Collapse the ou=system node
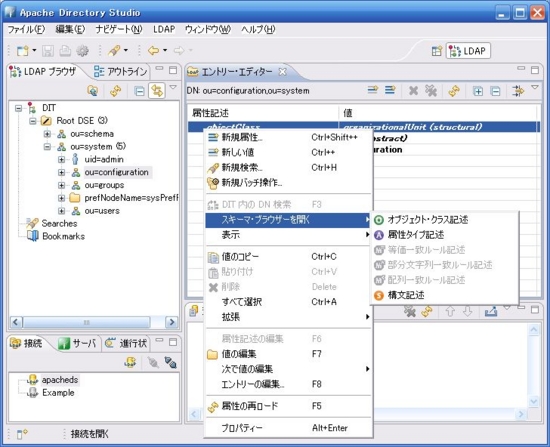The height and width of the screenshot is (447, 550). point(47,147)
